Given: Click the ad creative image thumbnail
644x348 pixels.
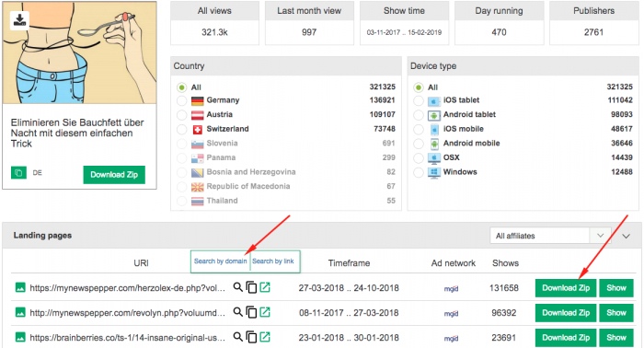Looking at the screenshot, I should [80, 52].
